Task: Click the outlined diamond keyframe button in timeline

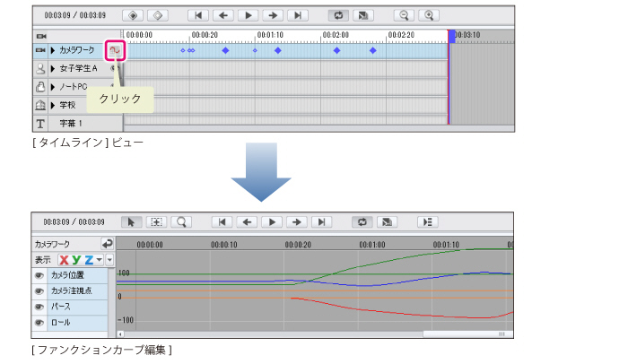Action: click(x=158, y=15)
